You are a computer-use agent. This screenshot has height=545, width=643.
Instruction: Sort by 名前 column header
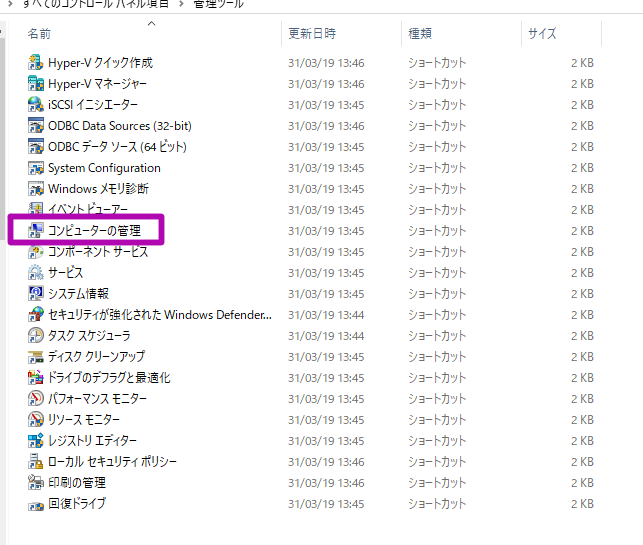click(x=40, y=34)
